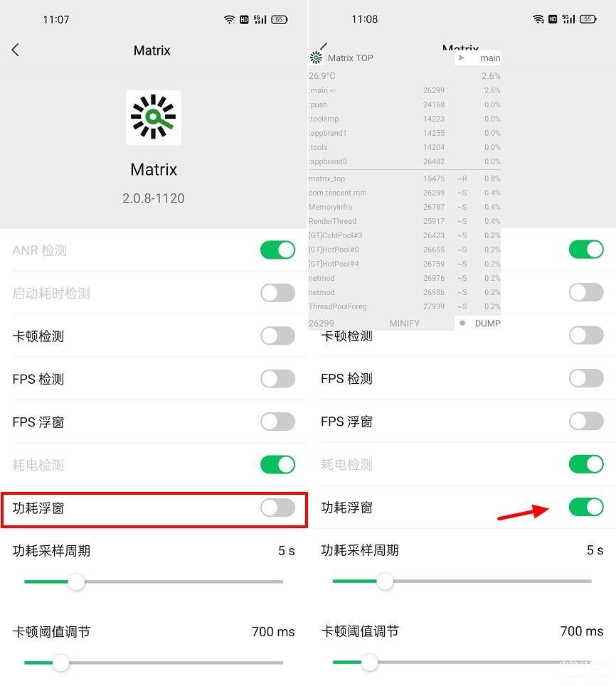Click the 卡顿阈值调节 slider handle on right
This screenshot has height=686, width=616.
pyautogui.click(x=369, y=663)
